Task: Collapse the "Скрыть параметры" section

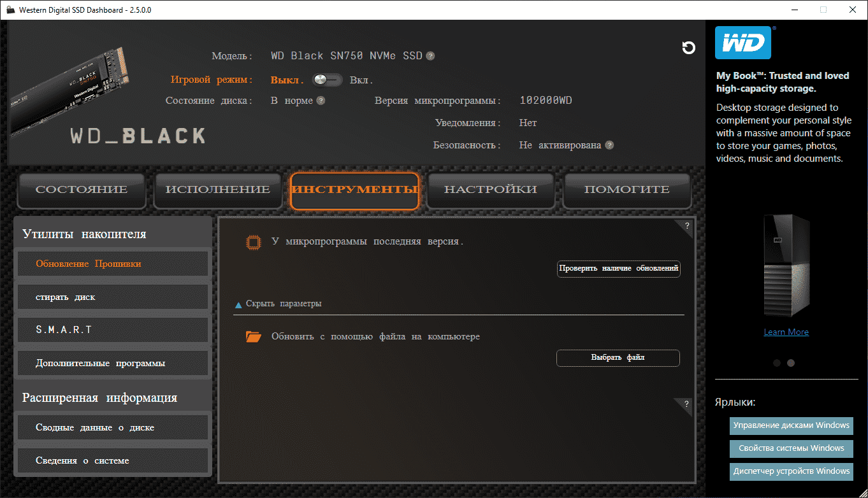Action: [278, 304]
